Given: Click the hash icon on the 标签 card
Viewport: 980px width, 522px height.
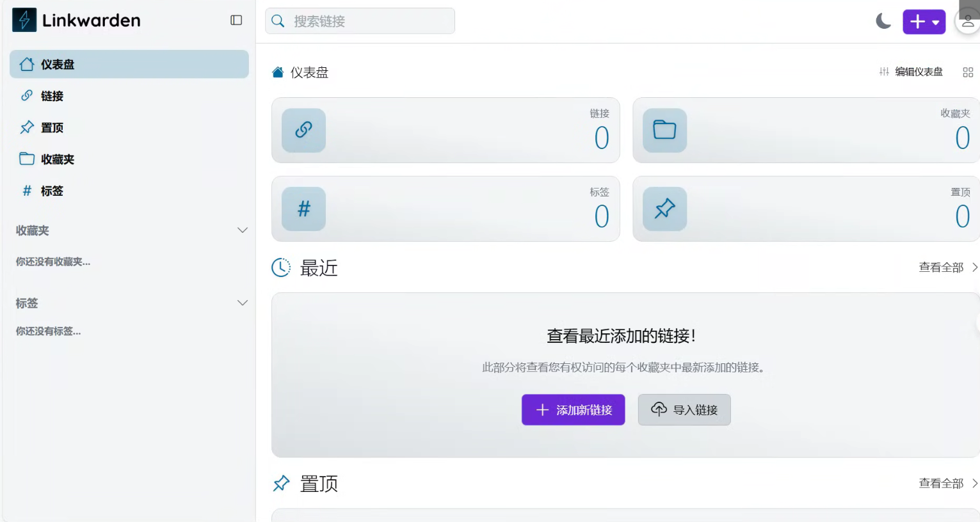Looking at the screenshot, I should (303, 209).
